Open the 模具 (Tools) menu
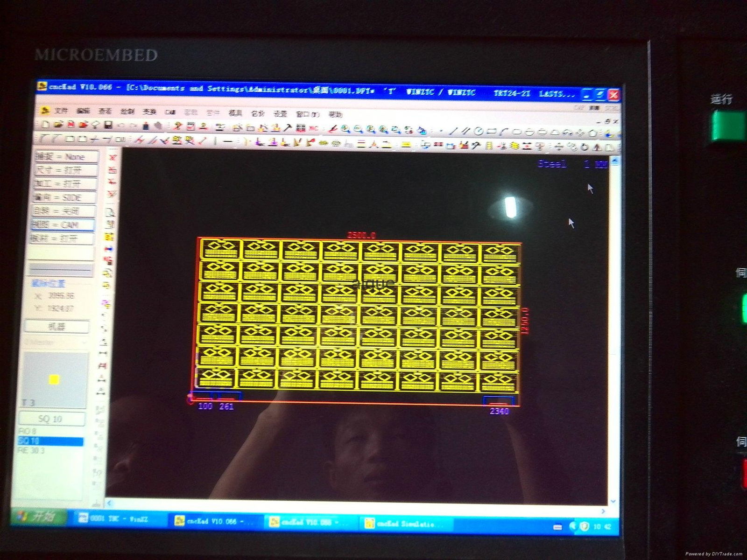This screenshot has width=747, height=560. (235, 113)
